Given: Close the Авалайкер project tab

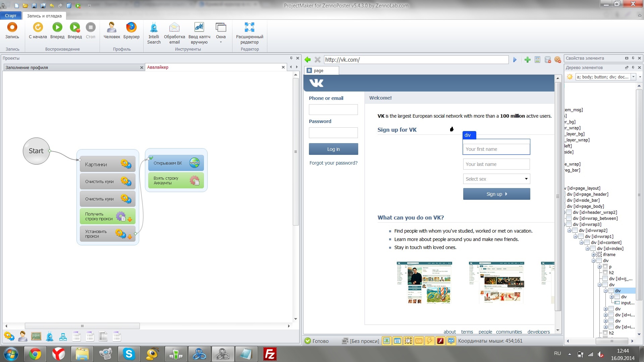Looking at the screenshot, I should point(283,67).
